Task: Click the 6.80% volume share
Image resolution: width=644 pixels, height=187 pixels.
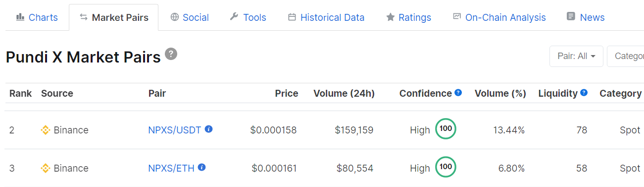Action: coord(511,168)
